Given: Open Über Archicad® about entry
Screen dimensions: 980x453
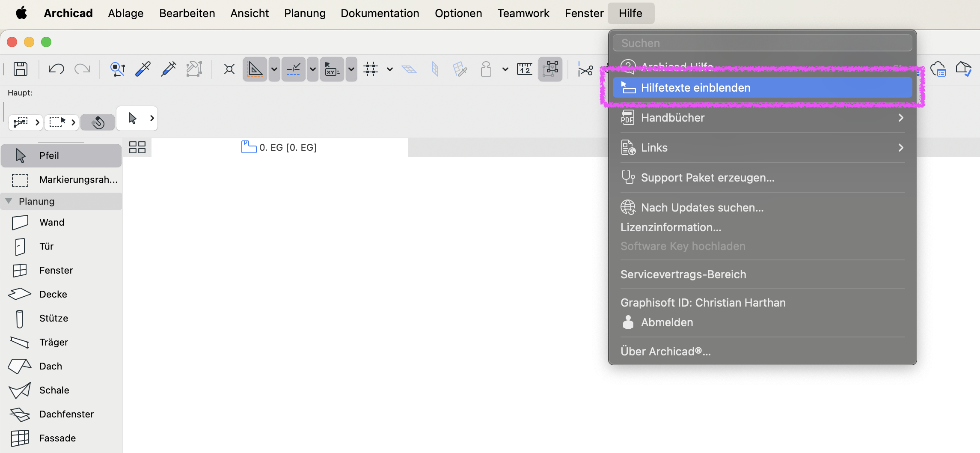Looking at the screenshot, I should point(763,352).
